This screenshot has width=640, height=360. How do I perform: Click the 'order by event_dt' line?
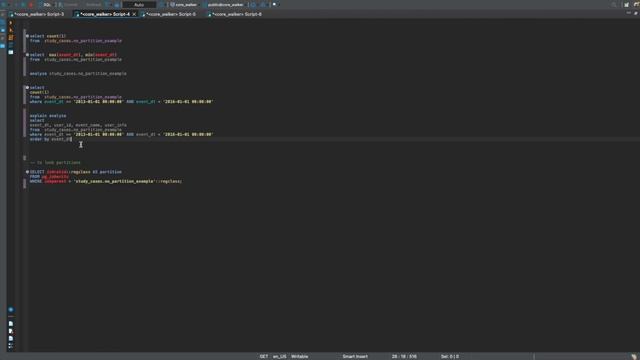coord(51,139)
